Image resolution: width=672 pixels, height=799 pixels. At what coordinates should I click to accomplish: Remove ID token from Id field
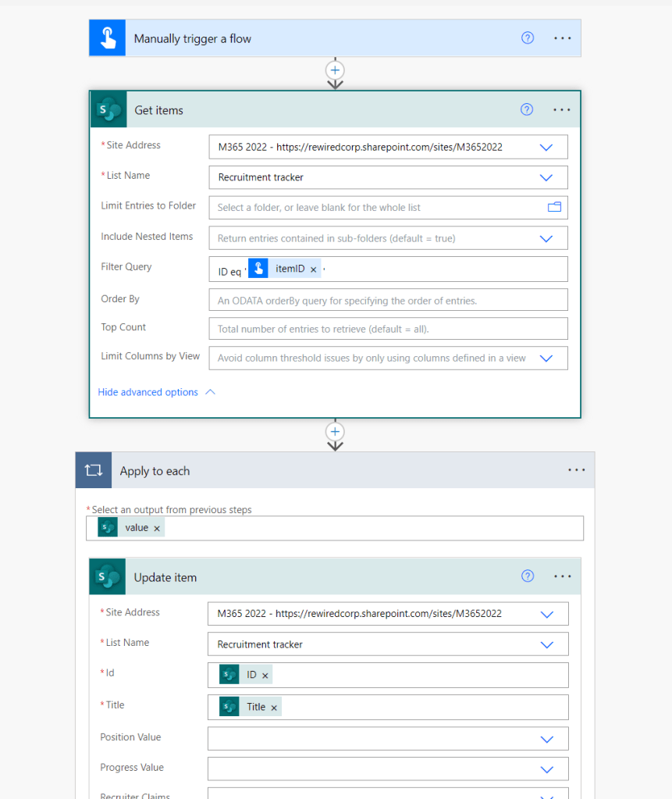click(265, 676)
